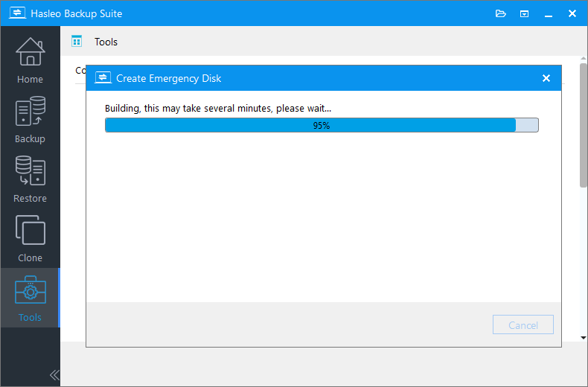Click the Hasleo logo in title bar
Viewport: 588px width, 387px height.
pos(17,13)
